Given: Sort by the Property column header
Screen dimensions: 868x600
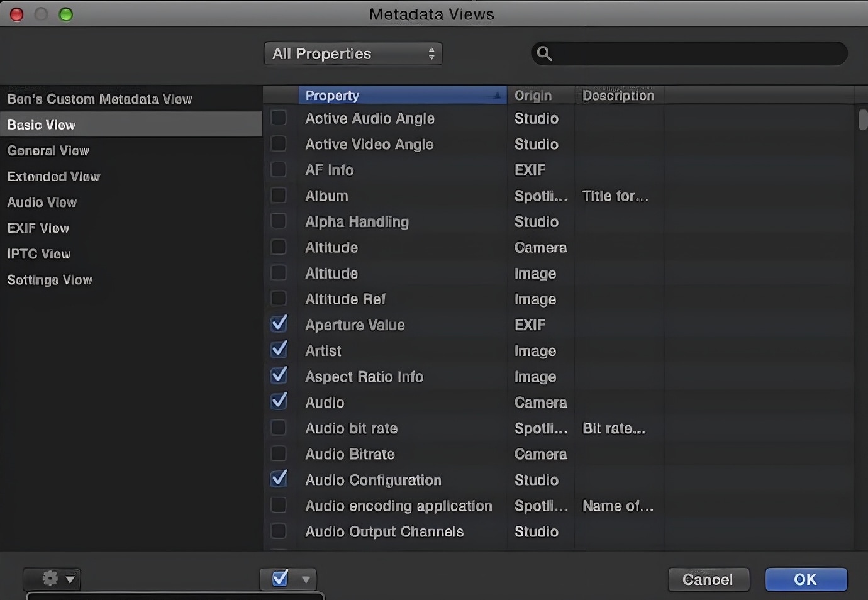Looking at the screenshot, I should [403, 96].
